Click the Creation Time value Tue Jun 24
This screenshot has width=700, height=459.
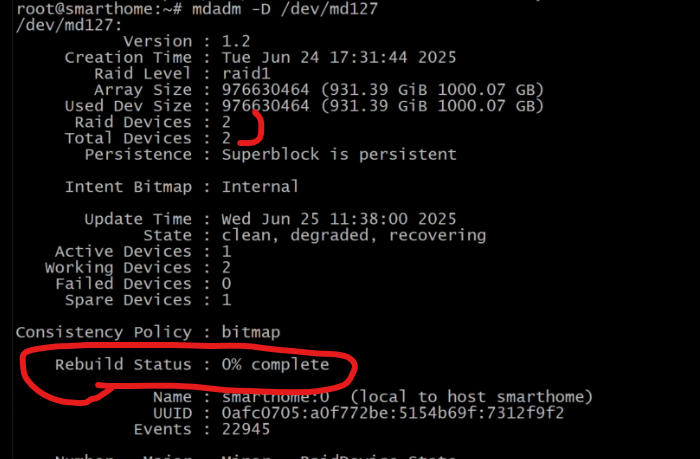(x=339, y=57)
